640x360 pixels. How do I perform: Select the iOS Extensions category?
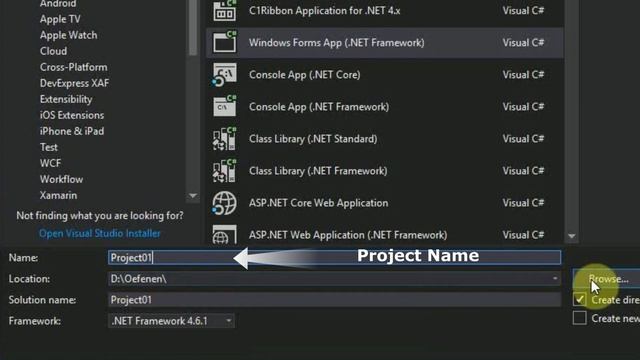click(72, 115)
